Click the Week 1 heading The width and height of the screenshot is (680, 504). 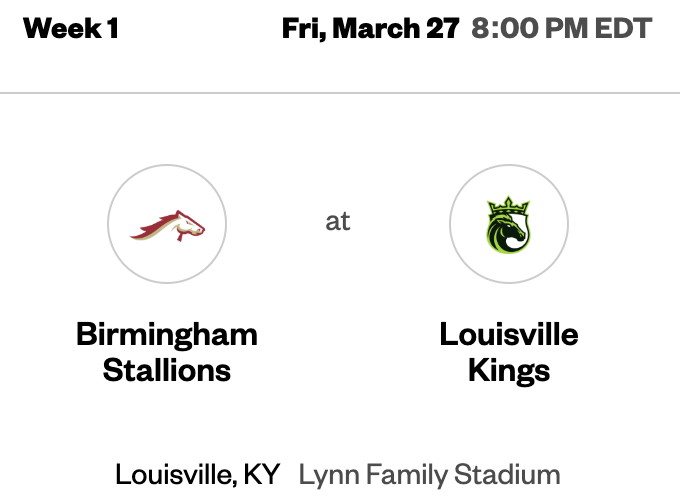pyautogui.click(x=71, y=28)
